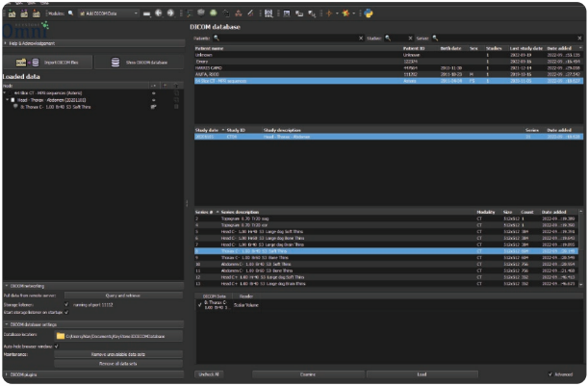588x386 pixels.
Task: Go forward to next module arrow
Action: click(x=171, y=14)
